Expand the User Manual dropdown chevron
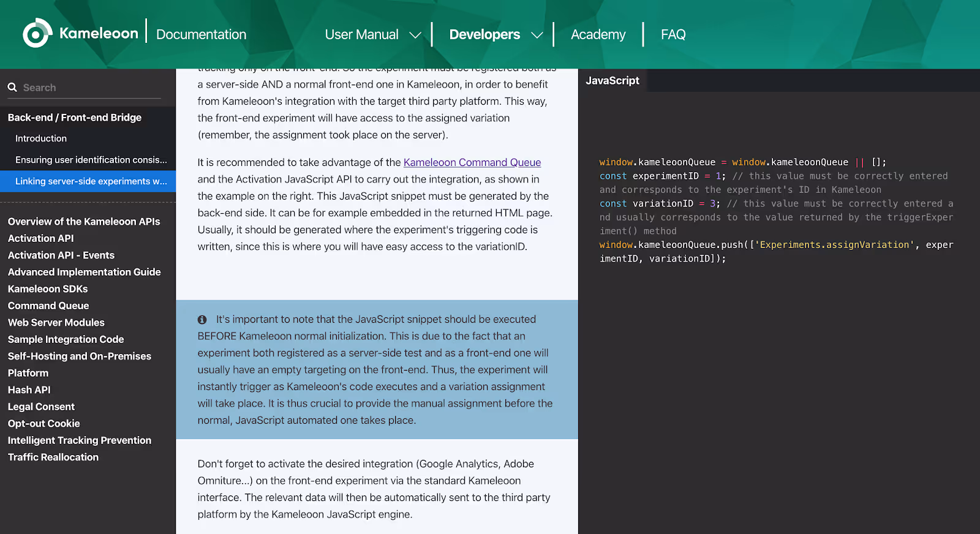 [x=415, y=35]
